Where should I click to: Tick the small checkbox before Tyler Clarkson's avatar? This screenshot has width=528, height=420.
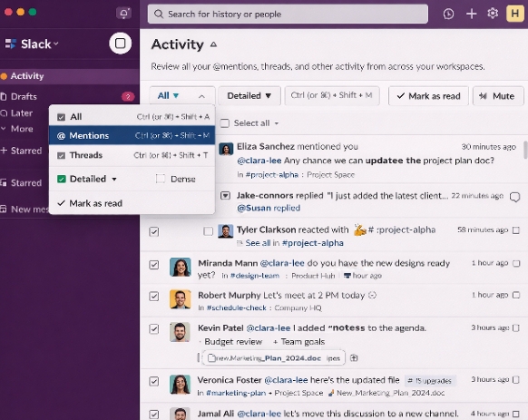click(208, 231)
